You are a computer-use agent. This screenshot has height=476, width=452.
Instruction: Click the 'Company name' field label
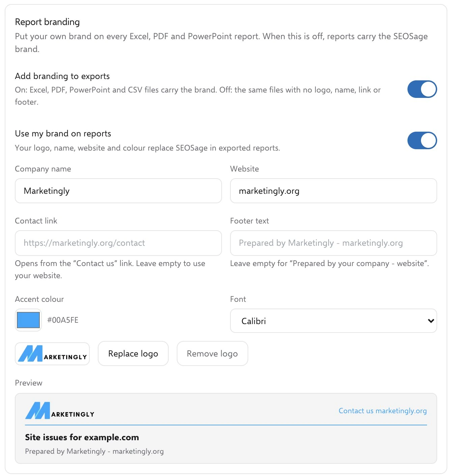tap(43, 169)
